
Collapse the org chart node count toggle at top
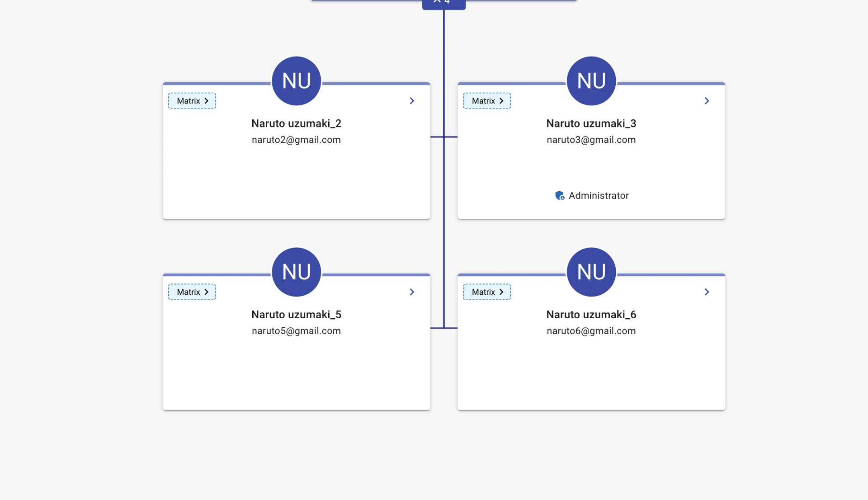[443, 4]
